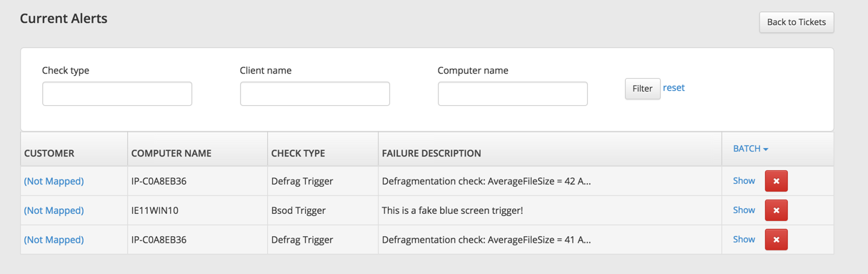Open (Not Mapped) customer in AverageFileSize = 42 row
Image resolution: width=868 pixels, height=274 pixels.
click(54, 181)
